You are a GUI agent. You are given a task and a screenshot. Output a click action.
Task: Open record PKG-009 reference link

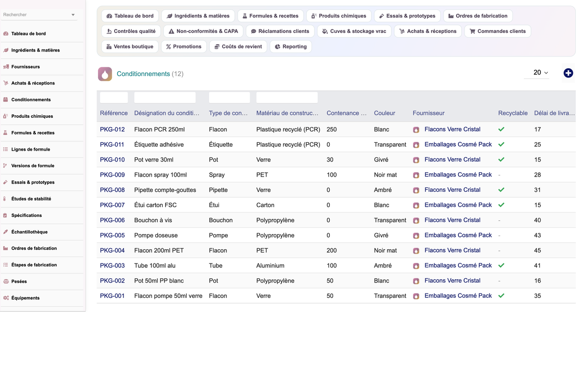(112, 175)
